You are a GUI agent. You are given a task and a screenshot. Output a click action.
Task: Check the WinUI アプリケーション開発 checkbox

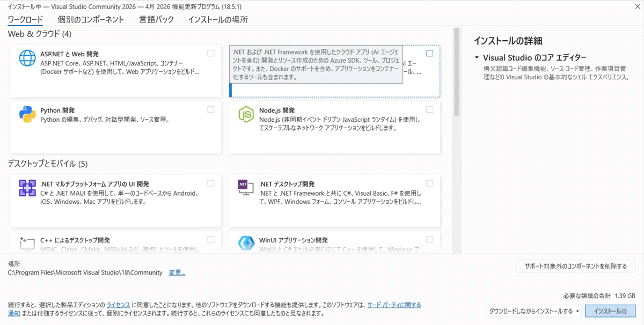430,239
